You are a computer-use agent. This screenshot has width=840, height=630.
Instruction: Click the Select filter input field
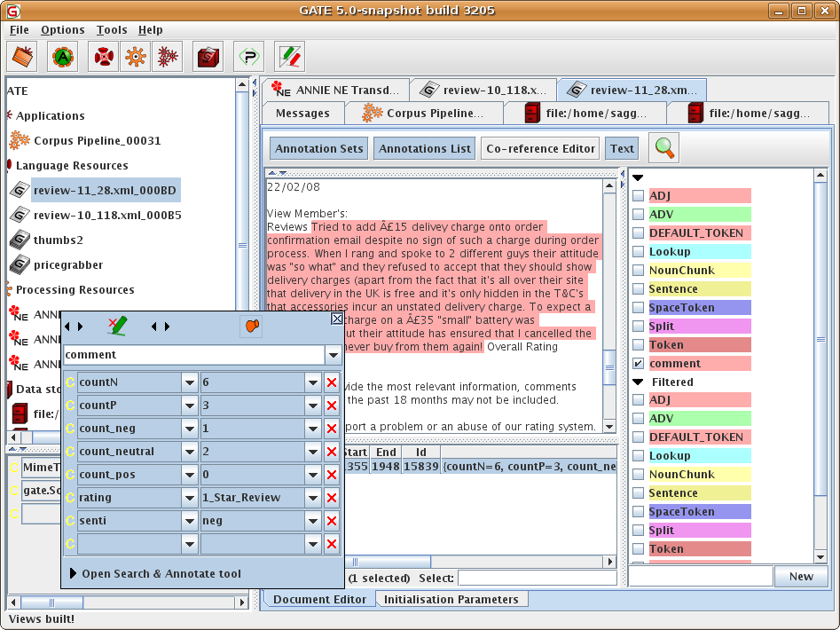(538, 578)
